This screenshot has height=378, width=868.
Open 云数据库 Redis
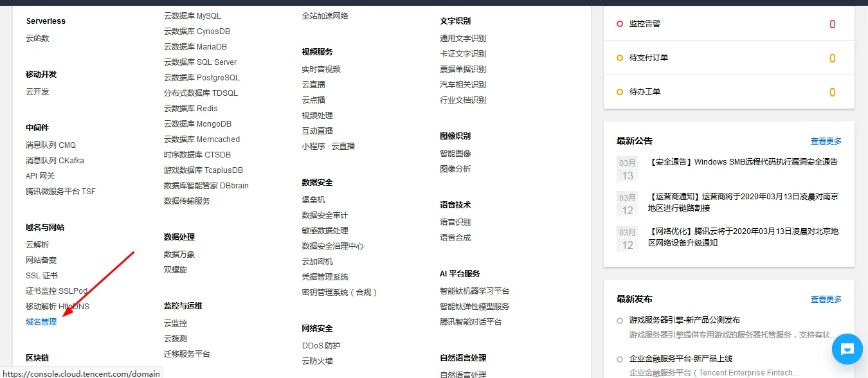[x=191, y=109]
